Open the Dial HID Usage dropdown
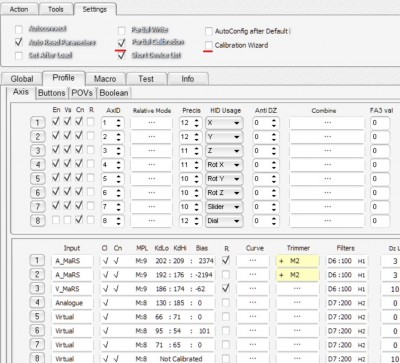 (224, 221)
